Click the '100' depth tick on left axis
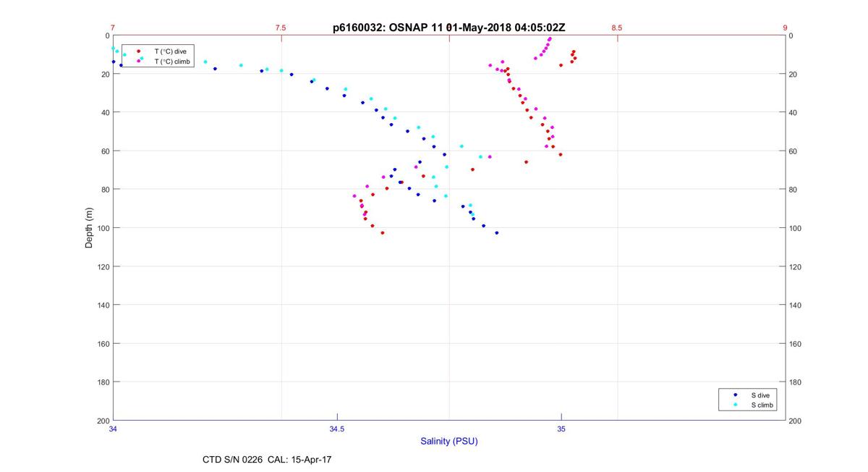 pos(103,228)
